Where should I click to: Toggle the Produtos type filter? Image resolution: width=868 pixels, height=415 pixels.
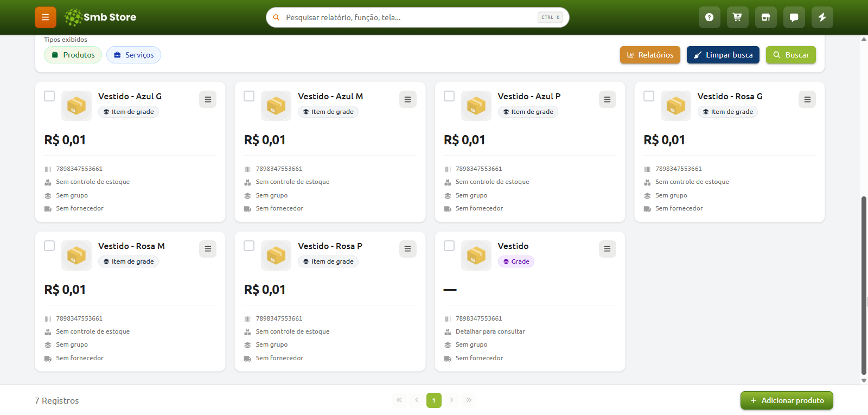pos(73,55)
